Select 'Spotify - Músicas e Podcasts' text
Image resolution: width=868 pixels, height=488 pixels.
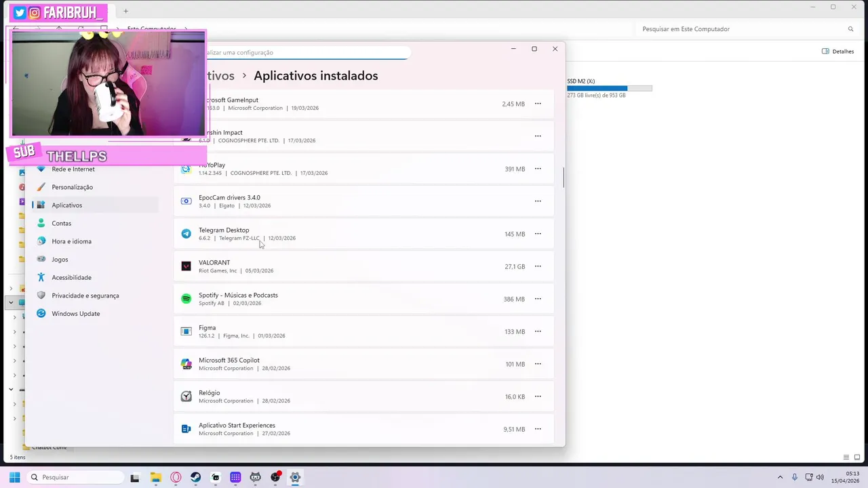(238, 296)
